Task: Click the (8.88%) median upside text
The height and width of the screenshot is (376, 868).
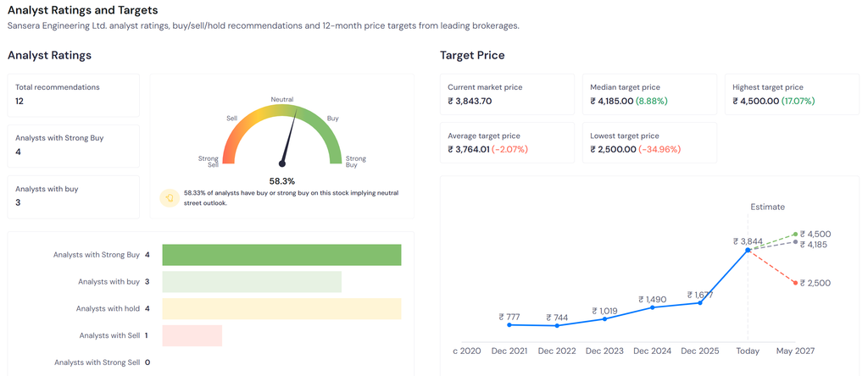Action: pyautogui.click(x=652, y=101)
